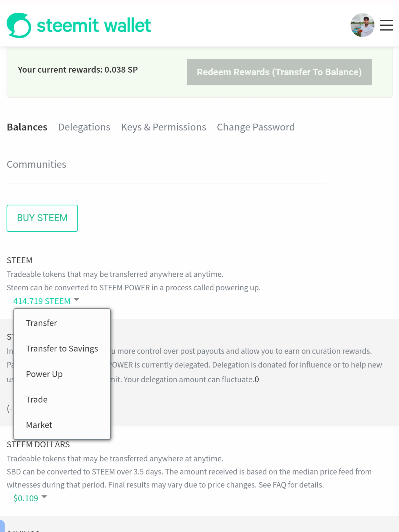Switch to the Delegations tab
This screenshot has height=532, width=399.
point(84,127)
